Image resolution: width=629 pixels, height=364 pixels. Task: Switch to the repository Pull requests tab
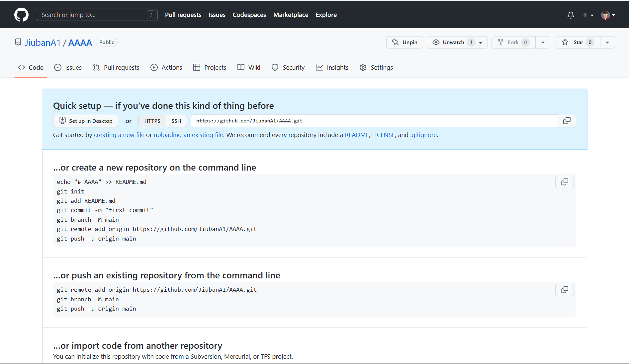tap(116, 67)
